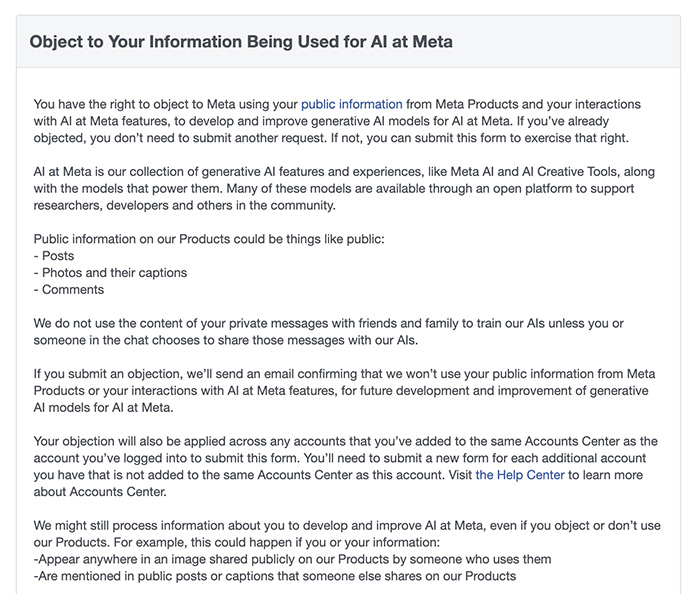
Task: Click the line "Public information on our Products could be"
Action: pos(181,240)
